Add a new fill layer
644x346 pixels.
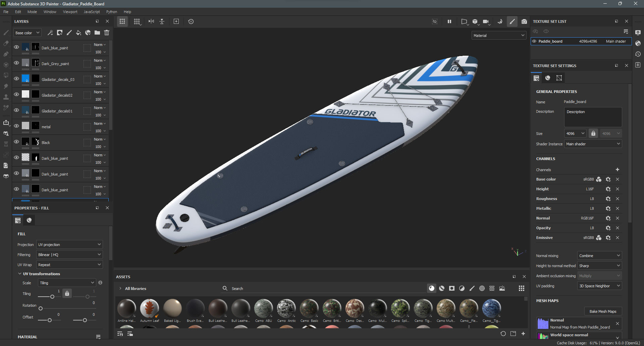[x=78, y=33]
